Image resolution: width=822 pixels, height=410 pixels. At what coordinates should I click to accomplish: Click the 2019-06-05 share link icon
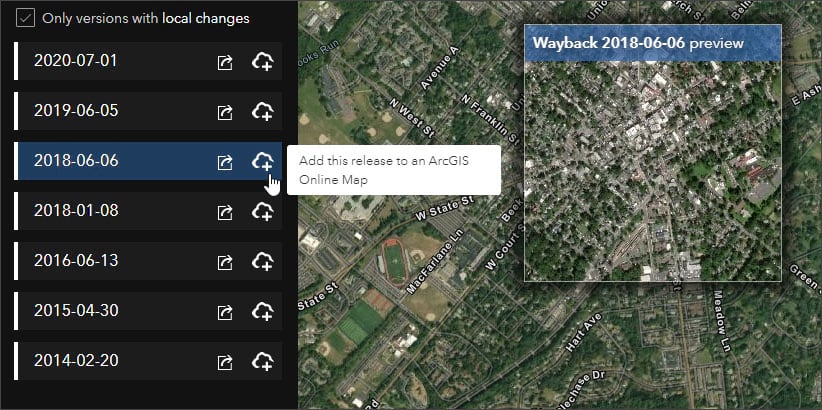click(x=225, y=112)
